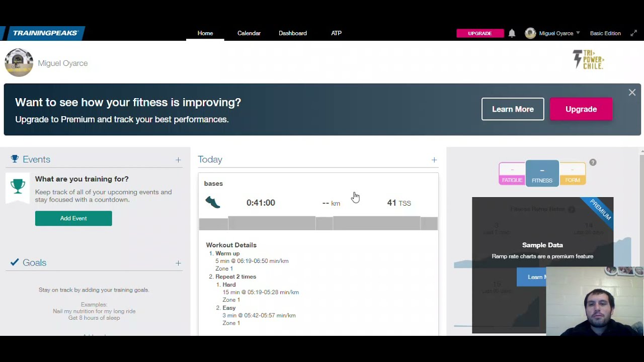Click the TrainingPeaks logo

(45, 33)
